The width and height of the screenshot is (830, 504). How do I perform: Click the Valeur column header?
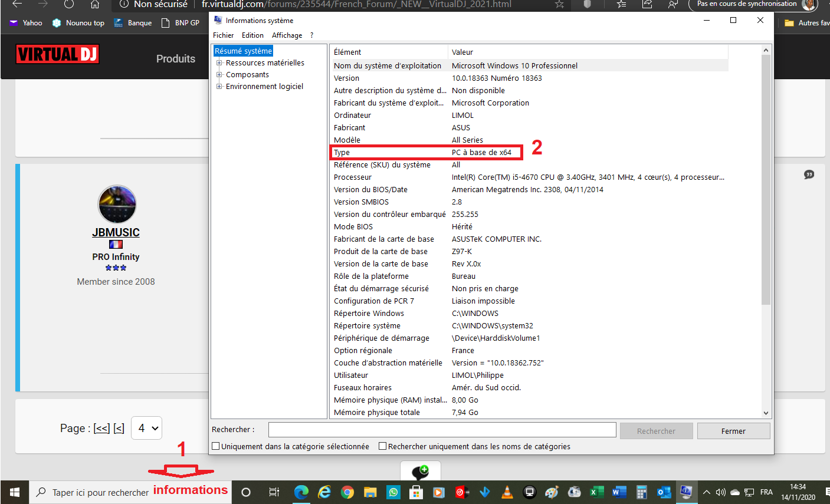coord(588,52)
